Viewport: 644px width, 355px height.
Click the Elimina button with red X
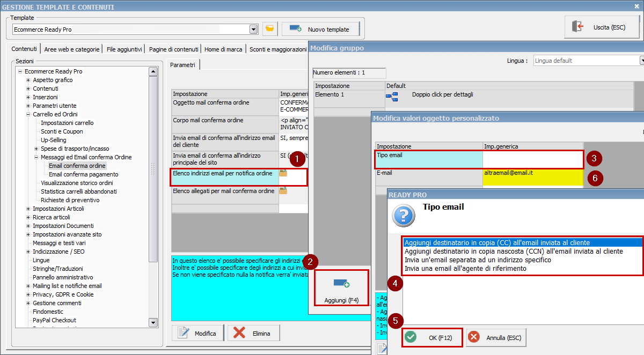253,333
